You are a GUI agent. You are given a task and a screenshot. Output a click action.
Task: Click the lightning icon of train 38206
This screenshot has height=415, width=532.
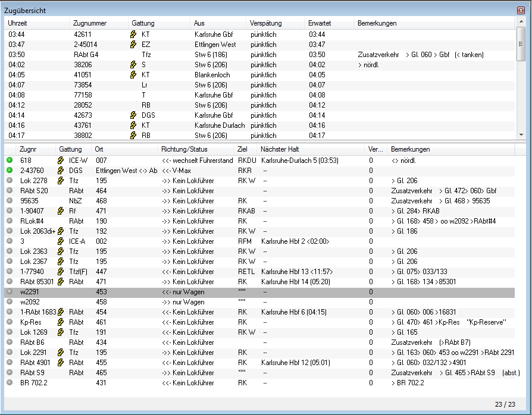click(x=133, y=65)
